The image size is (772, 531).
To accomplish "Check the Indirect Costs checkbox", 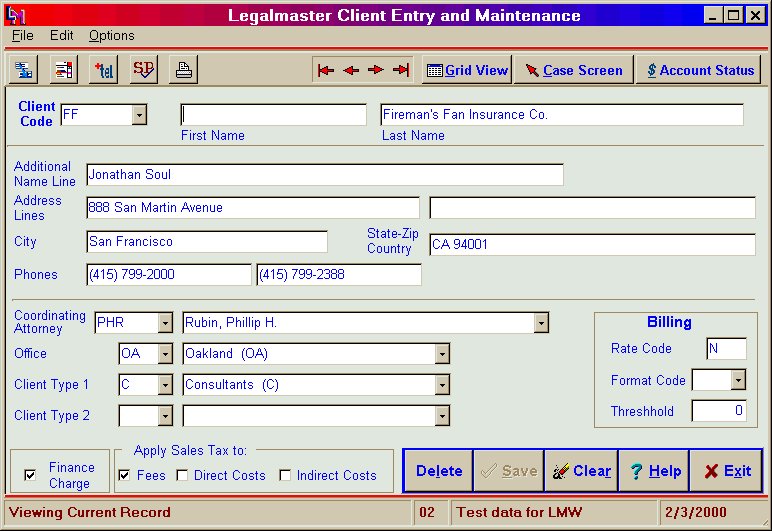I will point(285,476).
